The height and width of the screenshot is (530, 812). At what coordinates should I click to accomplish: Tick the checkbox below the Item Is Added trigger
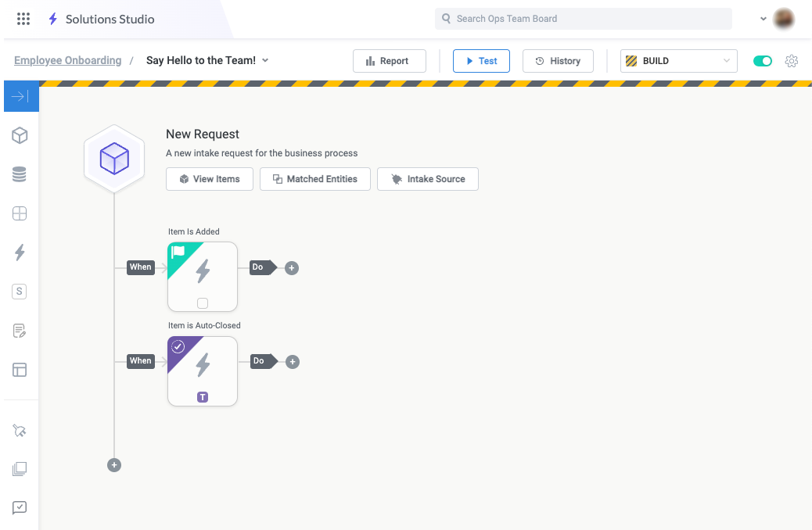(x=202, y=303)
